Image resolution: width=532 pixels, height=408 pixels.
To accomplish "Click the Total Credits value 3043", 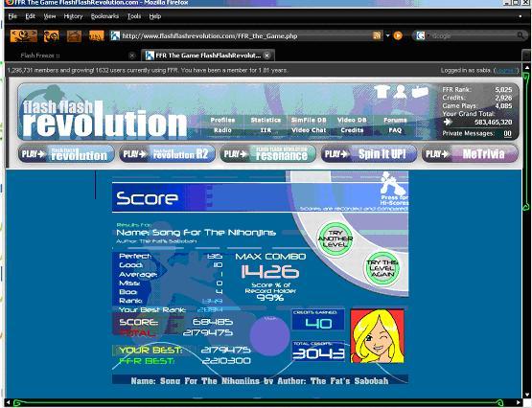I will pyautogui.click(x=318, y=353).
